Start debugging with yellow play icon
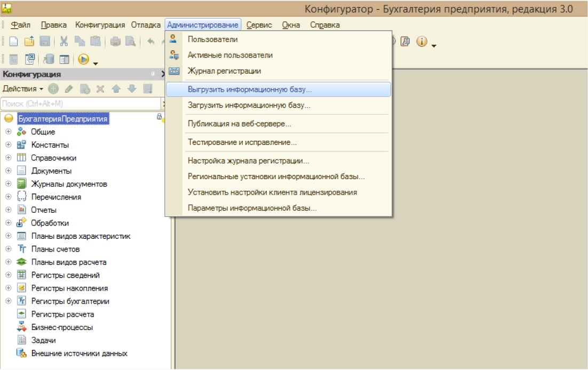Image resolution: width=588 pixels, height=370 pixels. 84,59
